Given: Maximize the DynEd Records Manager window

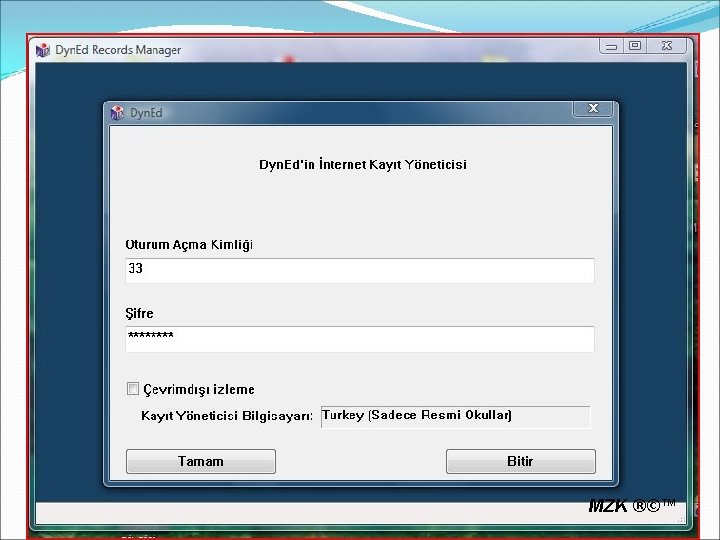Looking at the screenshot, I should point(635,46).
